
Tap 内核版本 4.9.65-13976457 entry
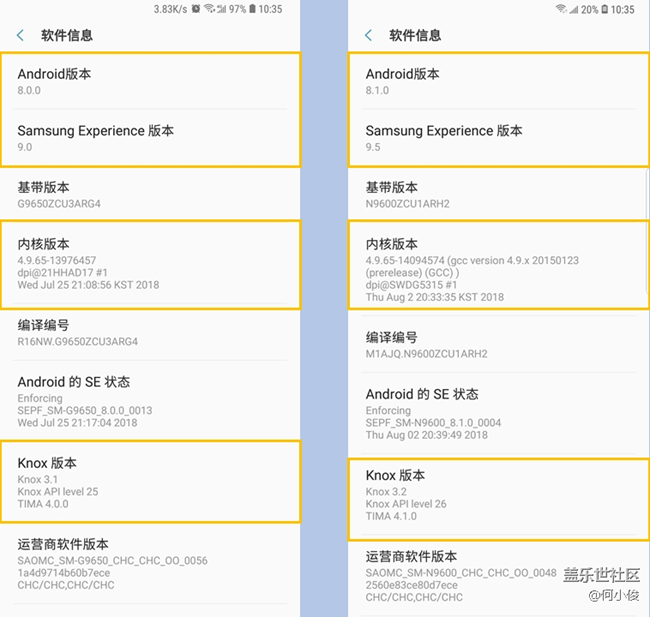point(150,264)
